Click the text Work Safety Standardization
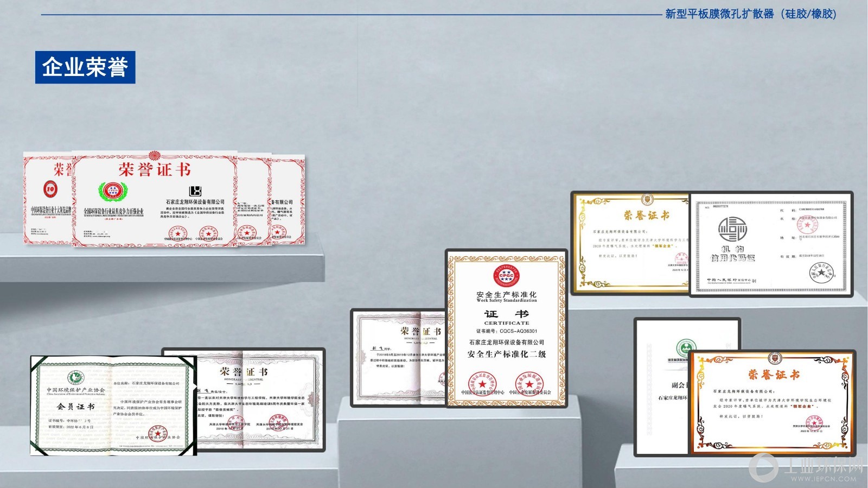 pyautogui.click(x=506, y=300)
